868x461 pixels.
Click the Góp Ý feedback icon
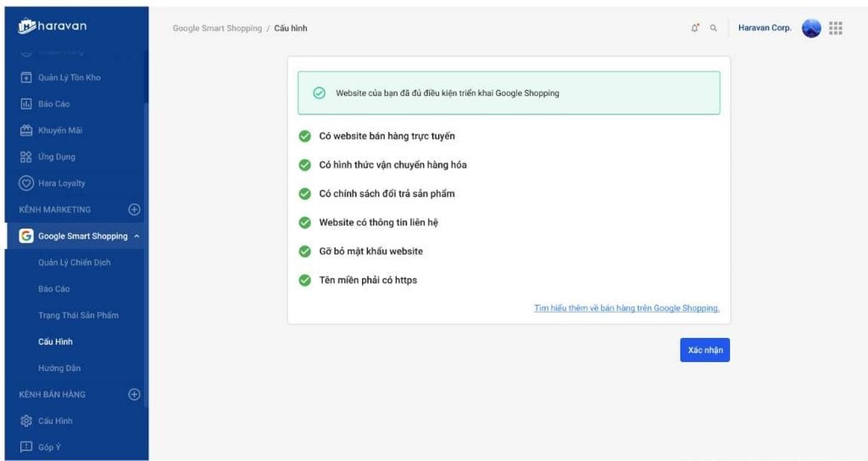[x=26, y=447]
